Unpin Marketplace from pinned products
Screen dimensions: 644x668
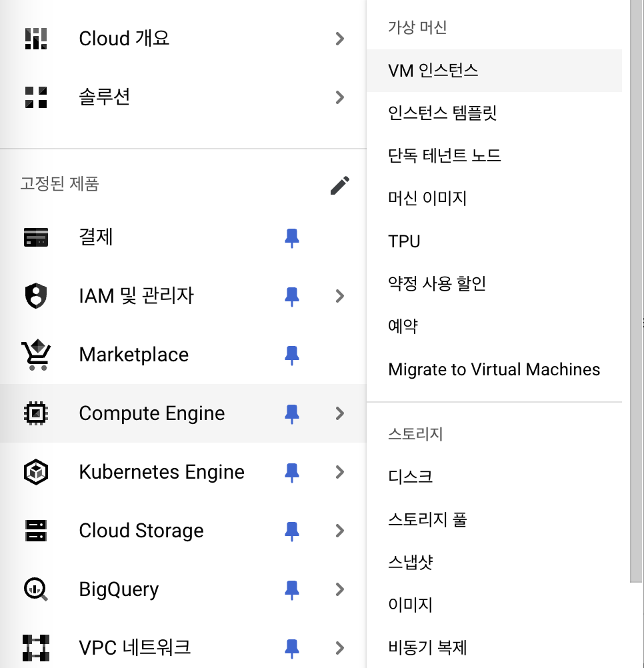292,355
